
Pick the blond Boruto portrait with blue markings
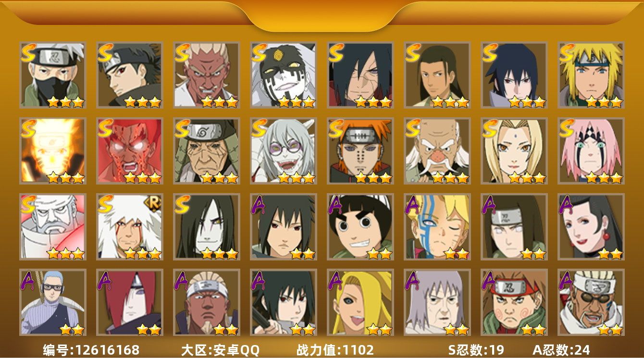point(437,227)
